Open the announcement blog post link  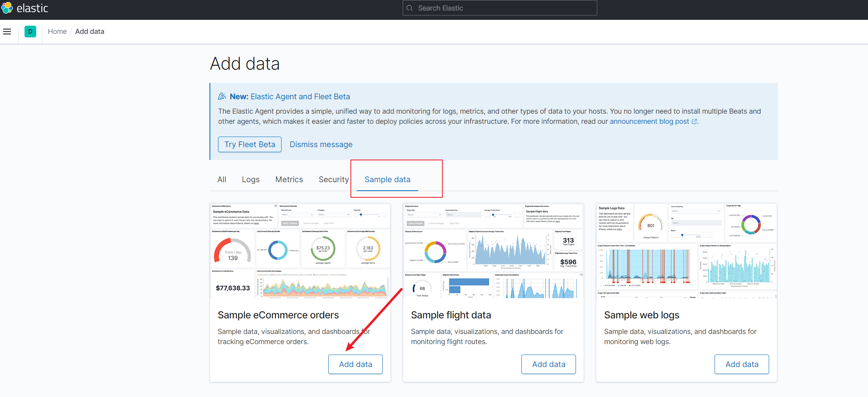coord(649,121)
